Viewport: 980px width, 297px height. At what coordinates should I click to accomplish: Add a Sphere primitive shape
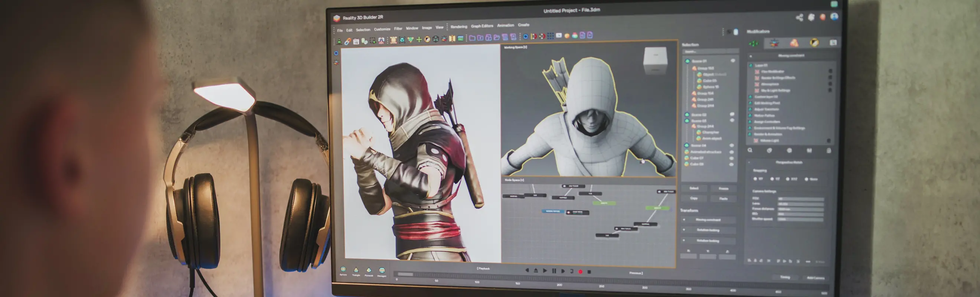click(343, 271)
